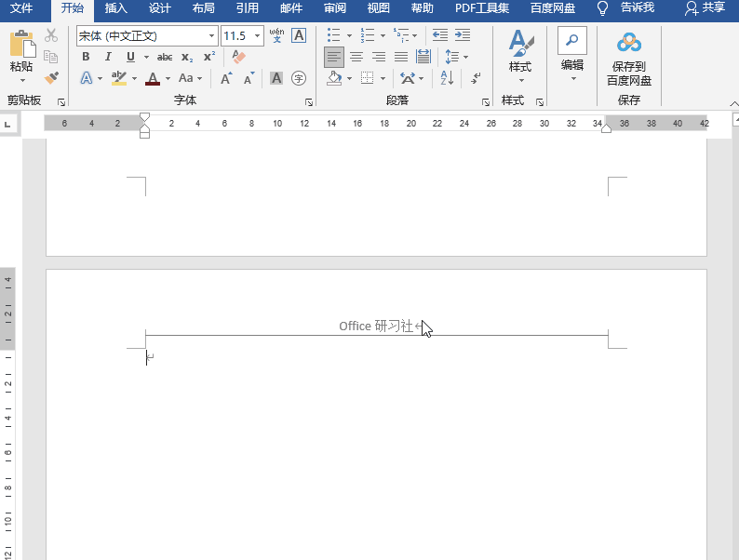Switch to the Review (审阅) tab
Viewport: 739px width, 560px height.
pos(335,8)
